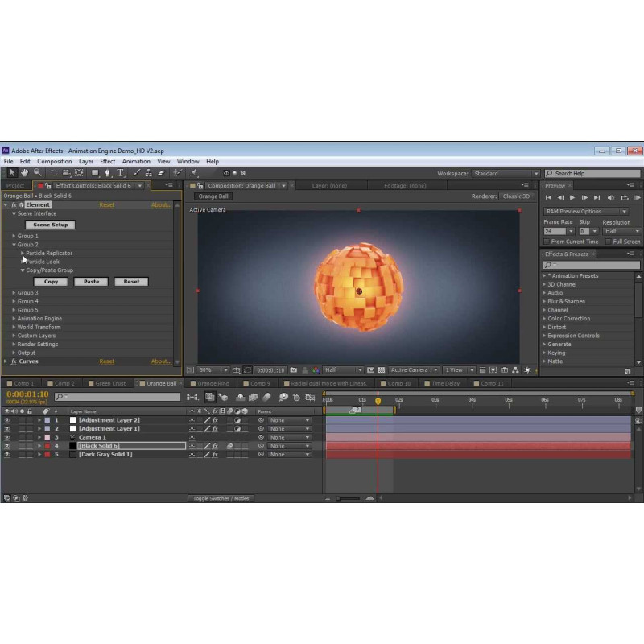This screenshot has width=644, height=644.
Task: Select the Horizontal Type tool
Action: click(120, 172)
